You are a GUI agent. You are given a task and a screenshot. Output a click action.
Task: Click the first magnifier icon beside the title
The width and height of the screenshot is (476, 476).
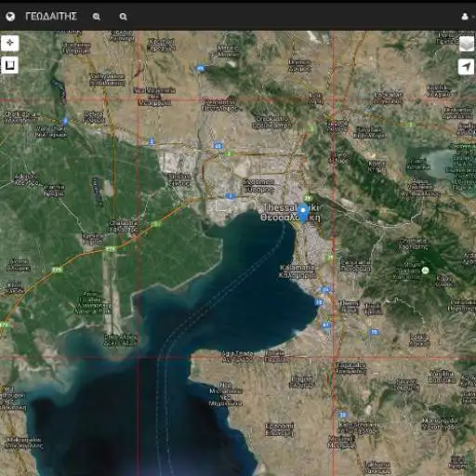click(x=97, y=17)
